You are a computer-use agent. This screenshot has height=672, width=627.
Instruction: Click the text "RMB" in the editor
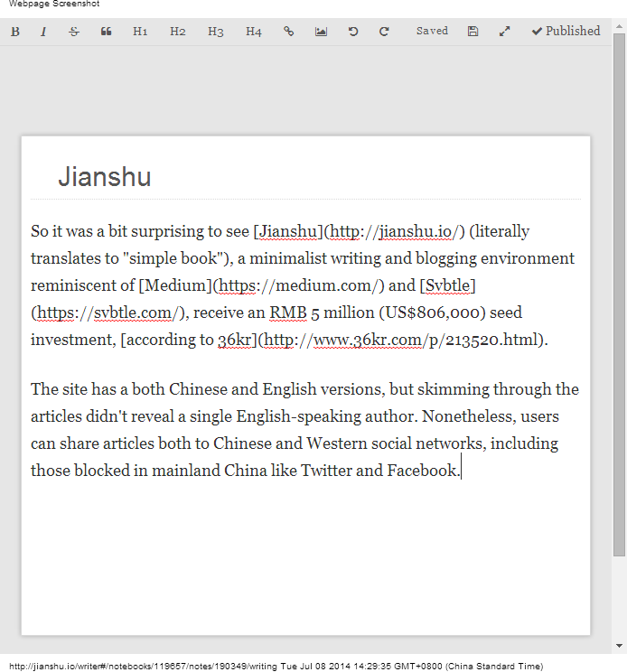point(288,313)
